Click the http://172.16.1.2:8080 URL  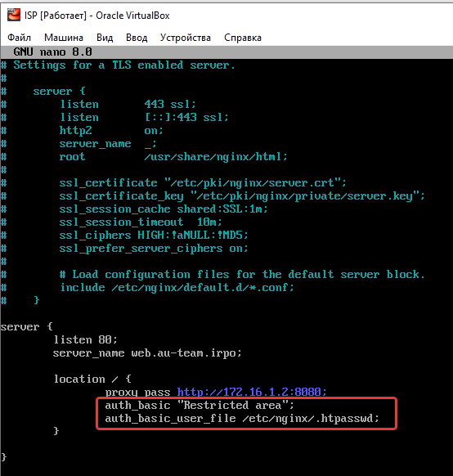[x=252, y=393]
